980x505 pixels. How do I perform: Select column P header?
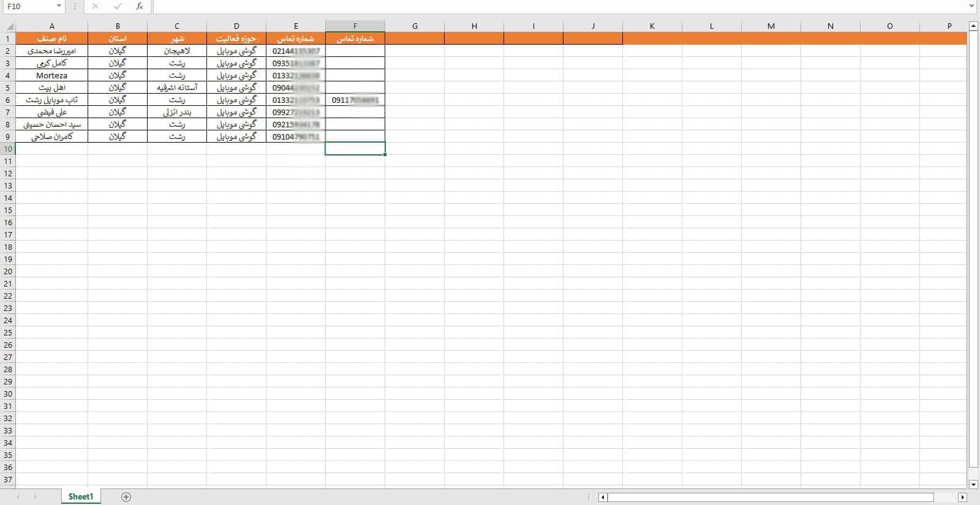[943, 26]
